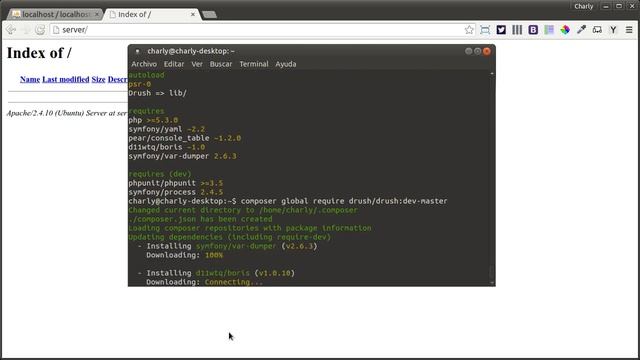Close the terminal with red button
This screenshot has height=360, width=640.
pyautogui.click(x=487, y=51)
